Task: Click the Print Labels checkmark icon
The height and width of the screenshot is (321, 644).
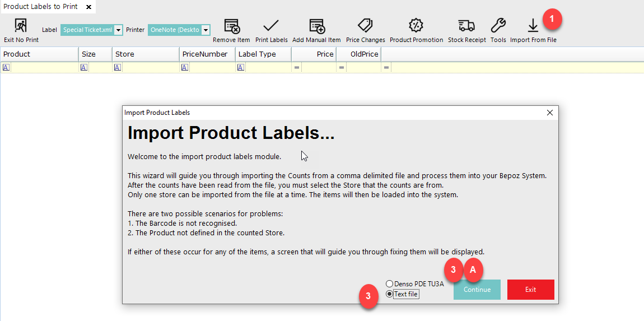Action: pyautogui.click(x=271, y=26)
